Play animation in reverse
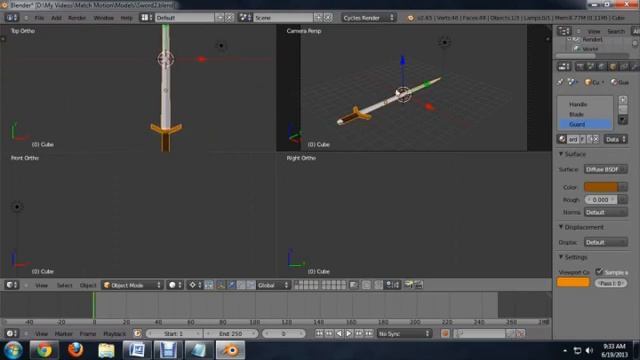The width and height of the screenshot is (640, 360). pos(339,333)
